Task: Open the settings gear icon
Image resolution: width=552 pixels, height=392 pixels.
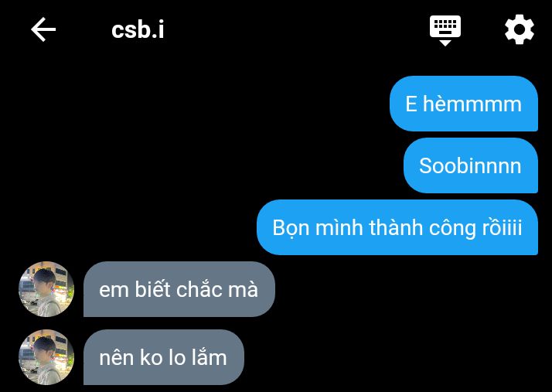Action: click(x=520, y=29)
